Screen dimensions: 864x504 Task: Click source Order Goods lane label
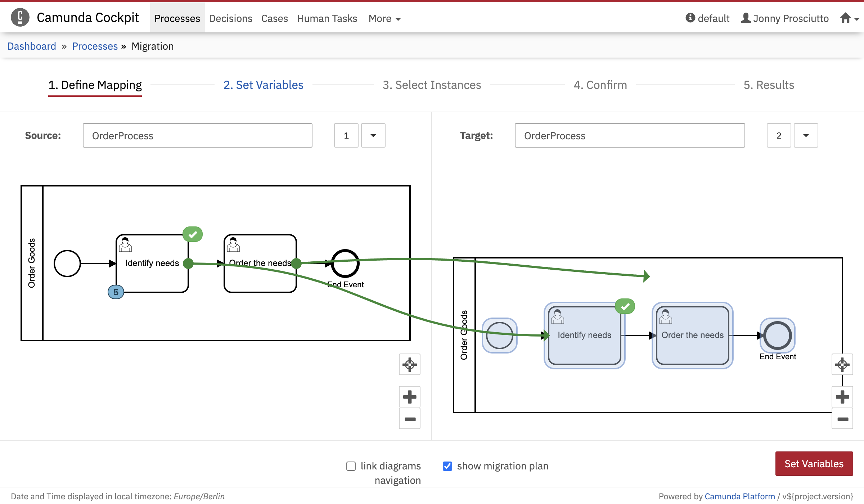point(32,263)
